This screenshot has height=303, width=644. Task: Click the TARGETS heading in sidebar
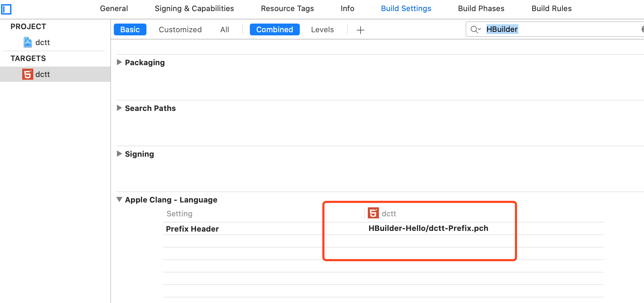pos(28,59)
